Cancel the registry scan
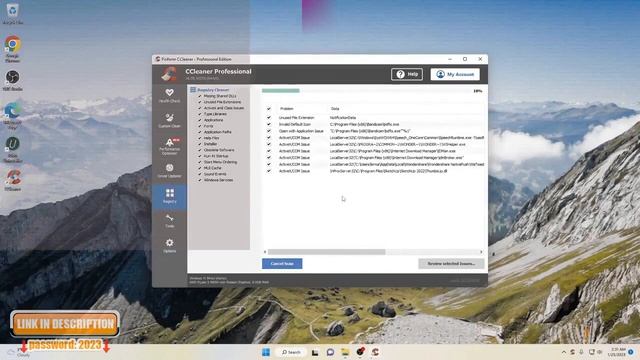 [282, 264]
